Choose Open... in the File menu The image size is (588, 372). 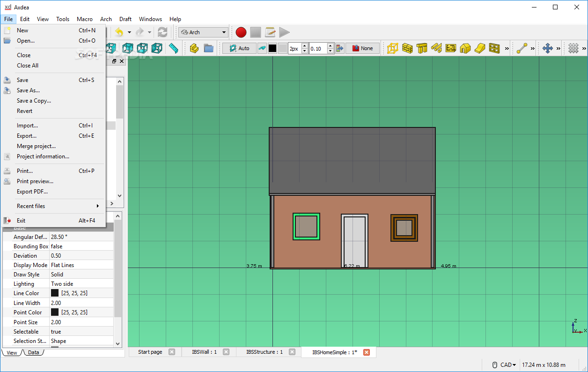(54, 41)
